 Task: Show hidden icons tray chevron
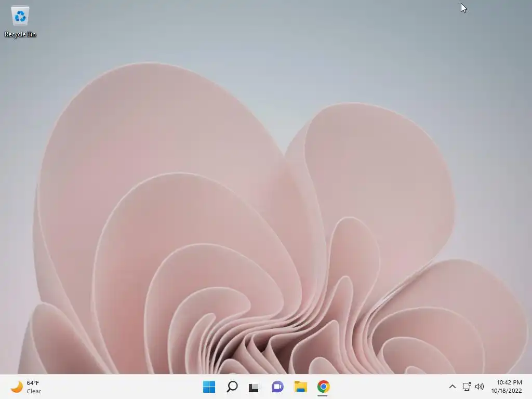coord(453,387)
